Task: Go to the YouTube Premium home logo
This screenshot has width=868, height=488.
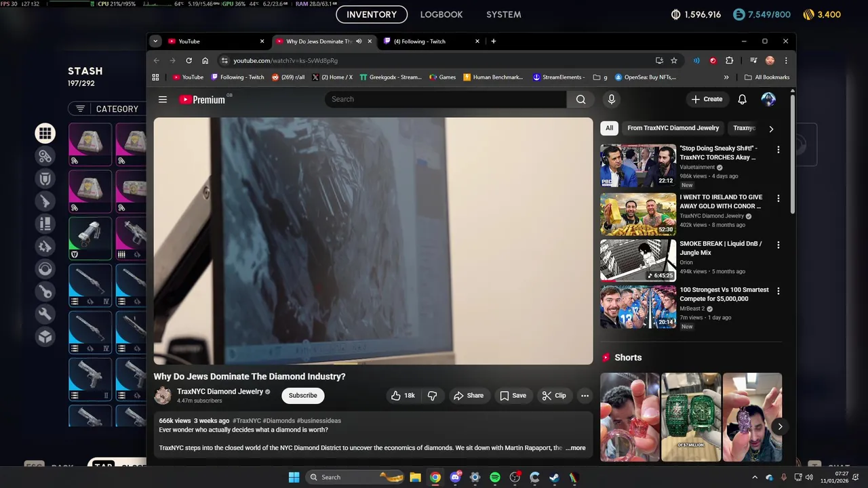Action: pyautogui.click(x=202, y=100)
